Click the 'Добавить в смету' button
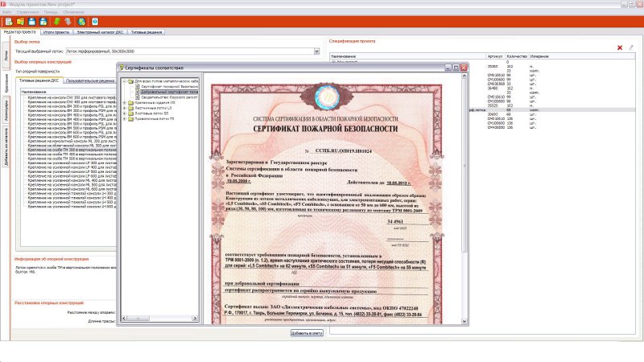The width and height of the screenshot is (644, 362). click(x=306, y=332)
